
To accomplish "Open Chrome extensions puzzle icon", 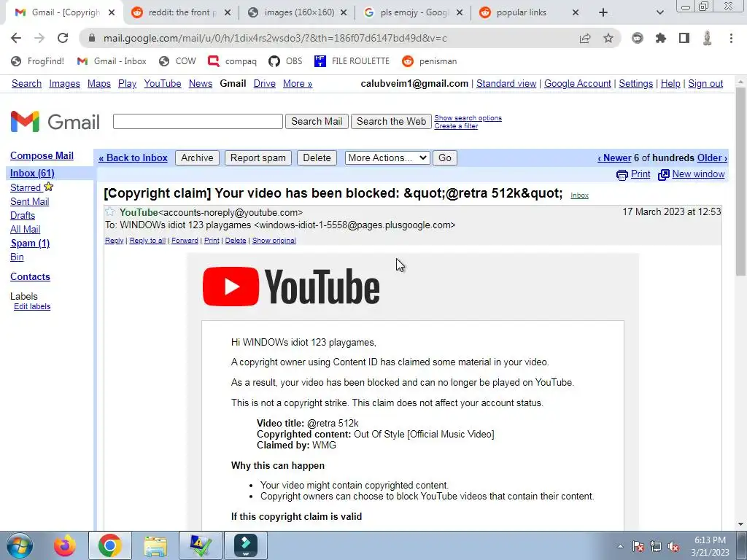I will click(661, 38).
